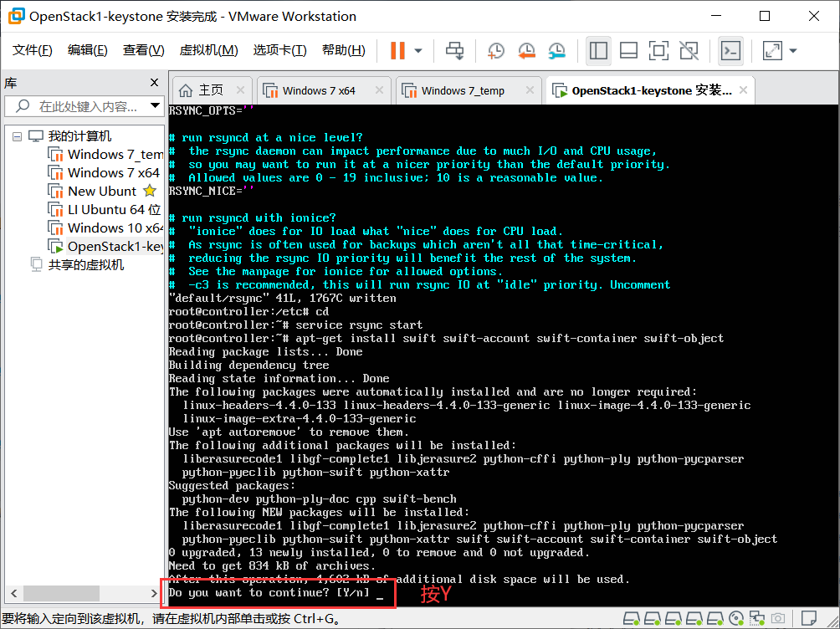Click the 'RSYNC_NICE' line in the terminal
The height and width of the screenshot is (629, 840).
coord(211,191)
